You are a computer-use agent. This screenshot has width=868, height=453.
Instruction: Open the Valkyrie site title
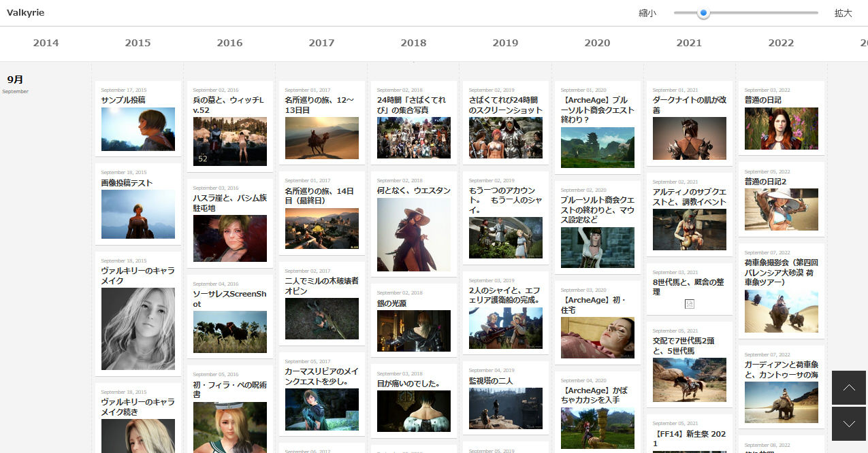coord(26,13)
